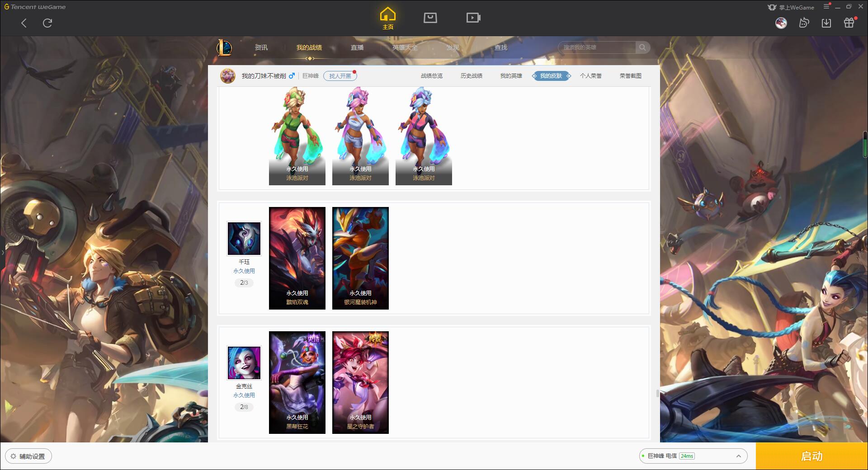This screenshot has height=470, width=868.
Task: Open the 星之守护者 skin card
Action: (x=360, y=383)
